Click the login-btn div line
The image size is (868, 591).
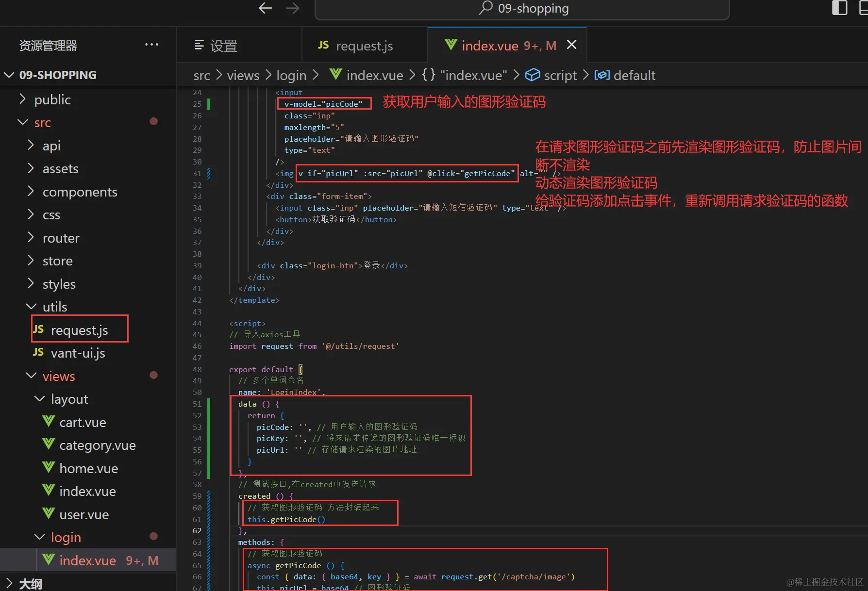click(332, 265)
